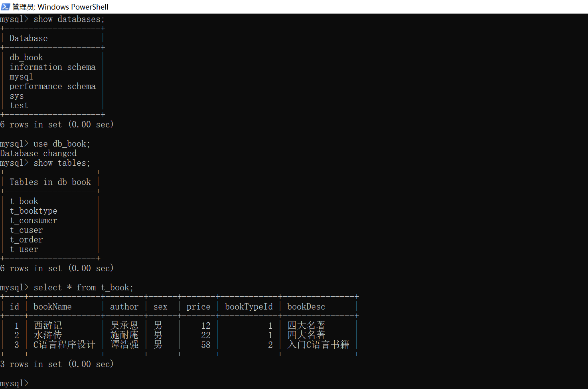Viewport: 588px width, 389px height.
Task: Click the 'test' database row
Action: click(x=19, y=105)
